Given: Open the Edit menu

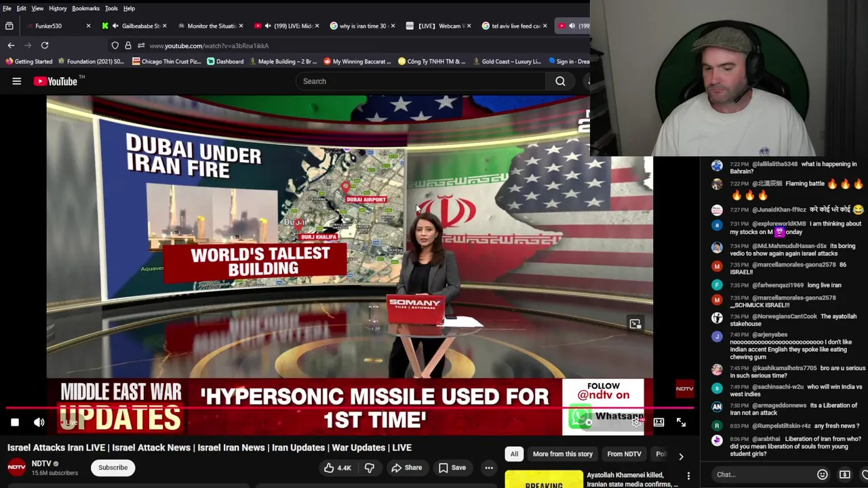Looking at the screenshot, I should click(22, 8).
